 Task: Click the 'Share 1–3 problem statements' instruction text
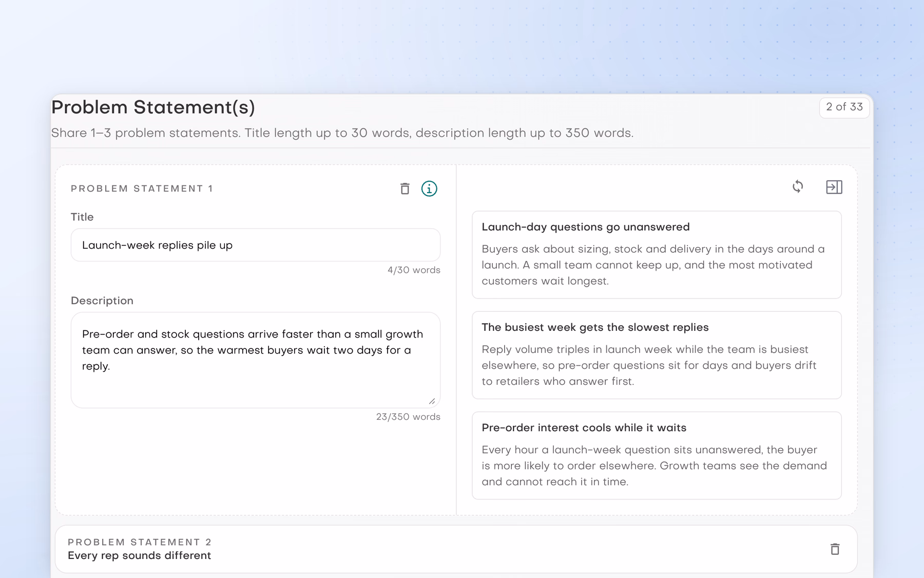click(342, 133)
